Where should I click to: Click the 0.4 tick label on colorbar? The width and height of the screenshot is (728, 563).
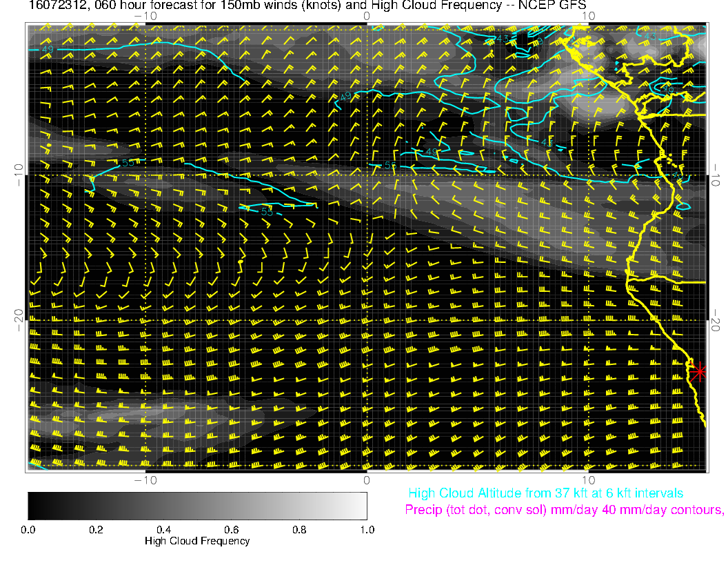click(163, 530)
